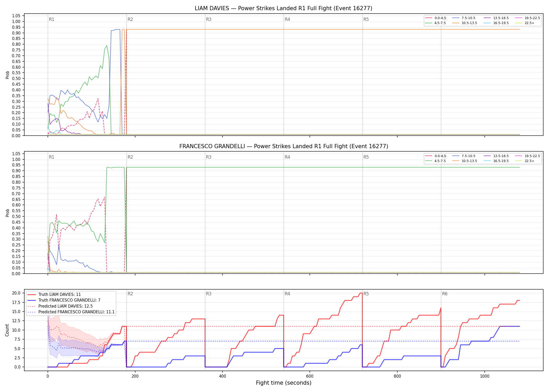Click R3 round marker in Liam Davies chart
This screenshot has height=392, width=549.
point(209,19)
